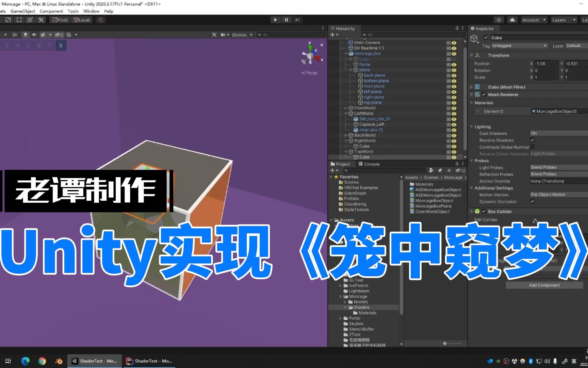The width and height of the screenshot is (588, 368).
Task: Click the Play button
Action: point(275,20)
